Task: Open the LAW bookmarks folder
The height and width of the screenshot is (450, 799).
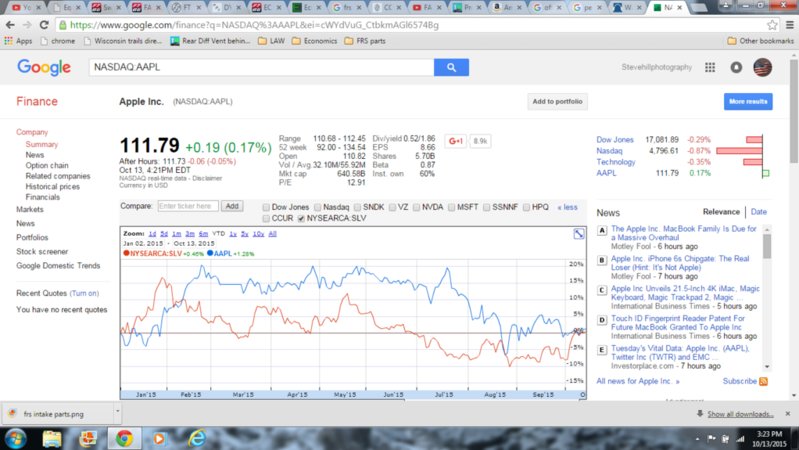Action: click(271, 41)
